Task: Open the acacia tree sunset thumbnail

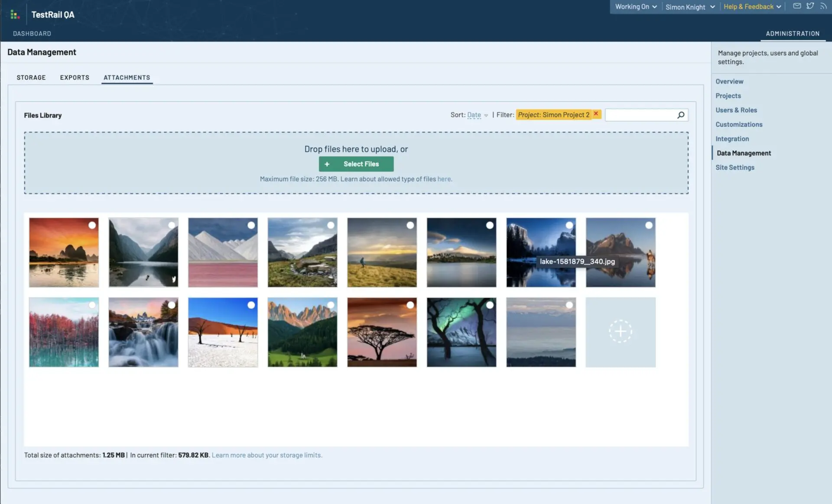Action: point(382,332)
